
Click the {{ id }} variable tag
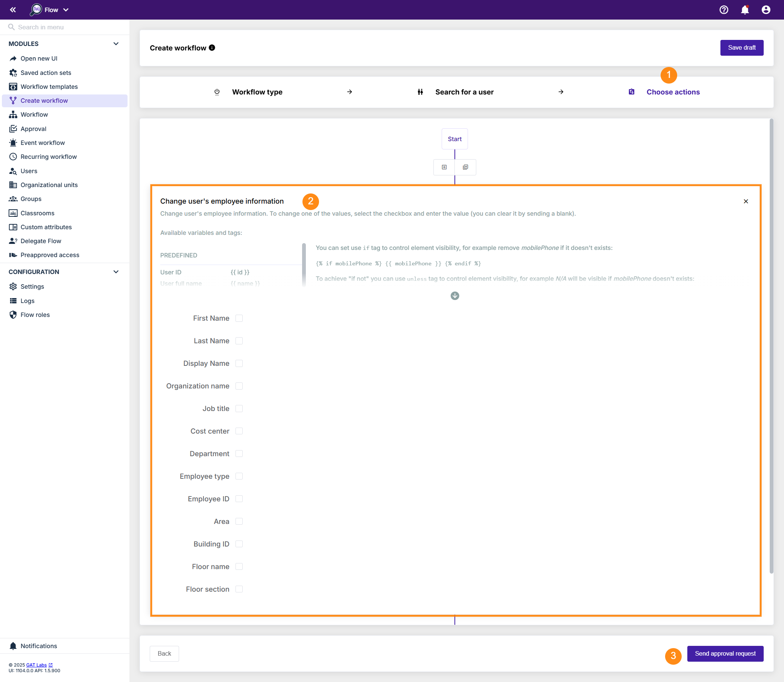click(240, 272)
